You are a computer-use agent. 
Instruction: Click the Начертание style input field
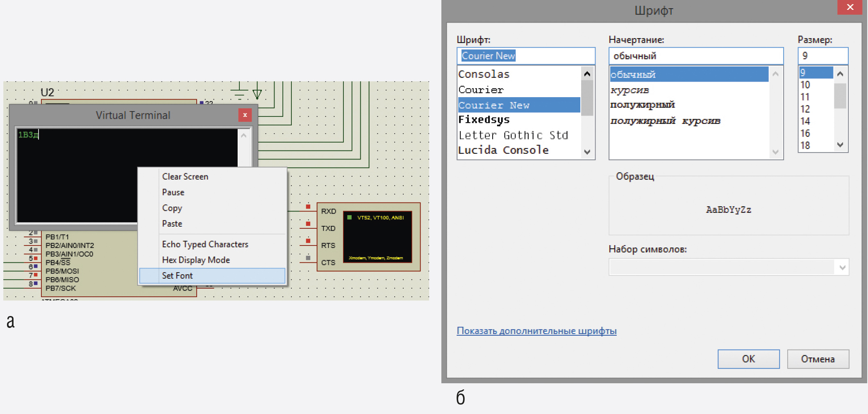696,56
